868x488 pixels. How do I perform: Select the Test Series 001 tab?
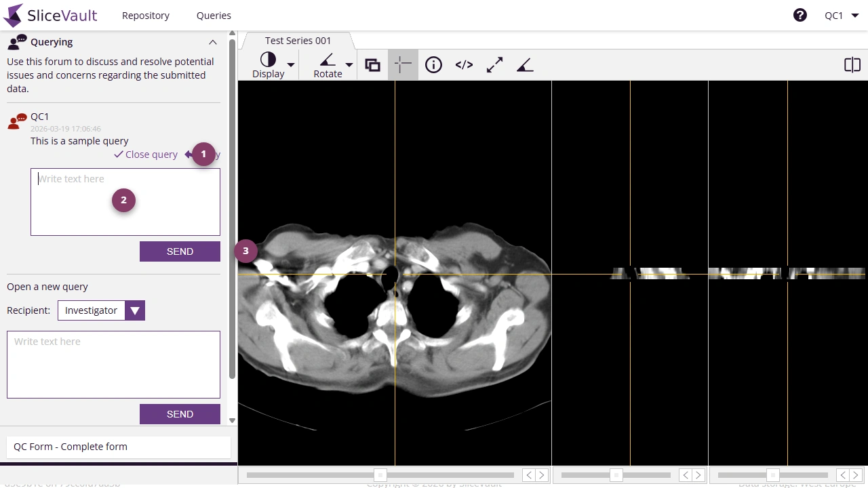[298, 40]
